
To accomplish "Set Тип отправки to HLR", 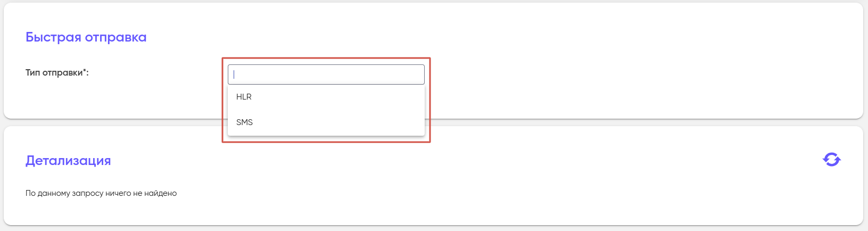I will pos(244,97).
